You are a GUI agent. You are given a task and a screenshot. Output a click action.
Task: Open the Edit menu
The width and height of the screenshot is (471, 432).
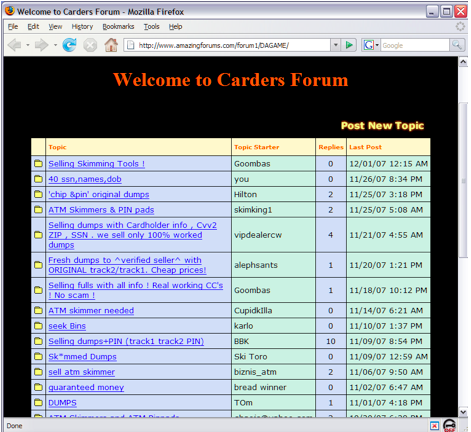(x=33, y=26)
